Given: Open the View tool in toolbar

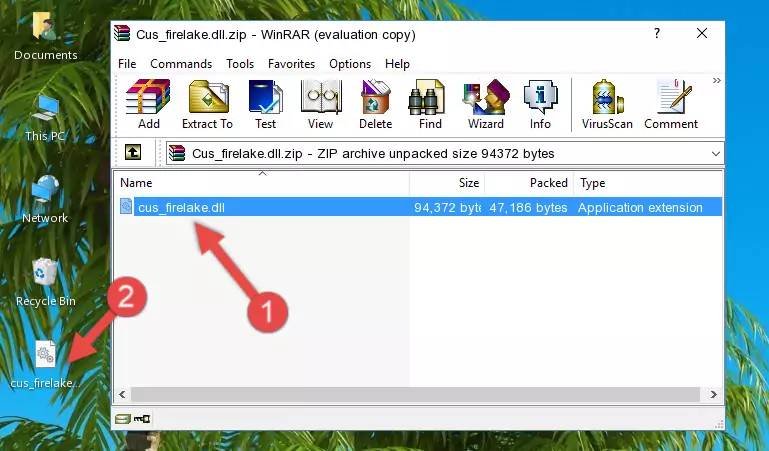Looking at the screenshot, I should 321,104.
